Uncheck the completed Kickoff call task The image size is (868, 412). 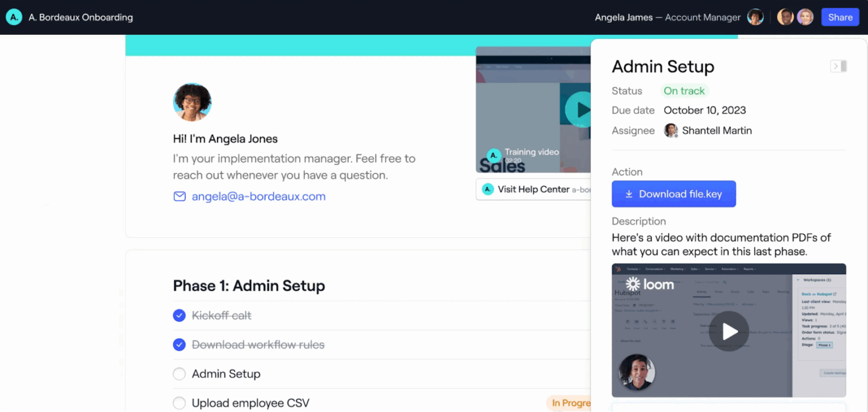pyautogui.click(x=179, y=315)
